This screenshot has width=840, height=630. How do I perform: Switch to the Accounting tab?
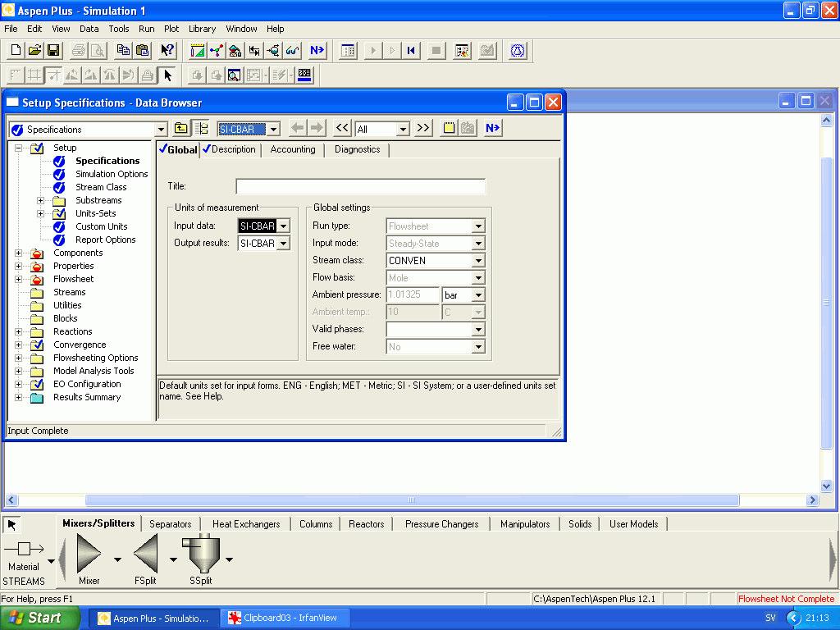pos(293,149)
